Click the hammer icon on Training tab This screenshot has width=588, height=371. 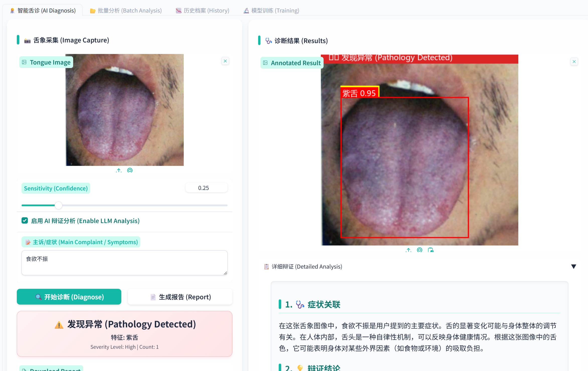tap(246, 10)
